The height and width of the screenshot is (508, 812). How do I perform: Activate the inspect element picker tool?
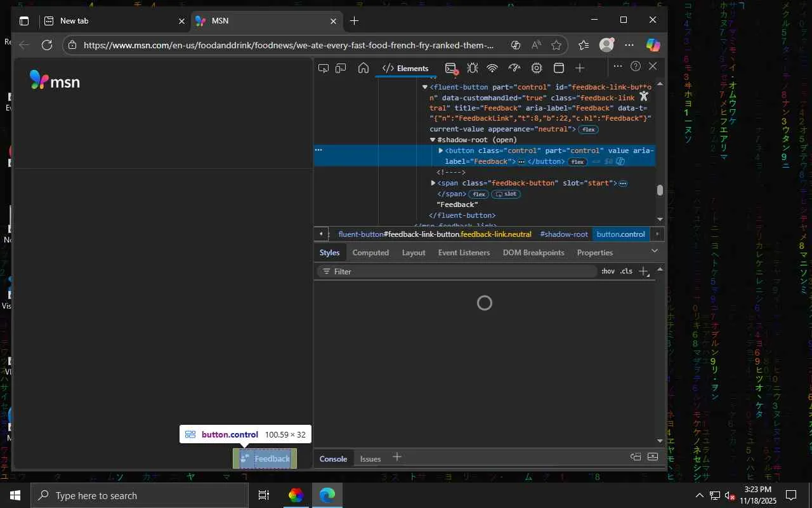point(324,68)
